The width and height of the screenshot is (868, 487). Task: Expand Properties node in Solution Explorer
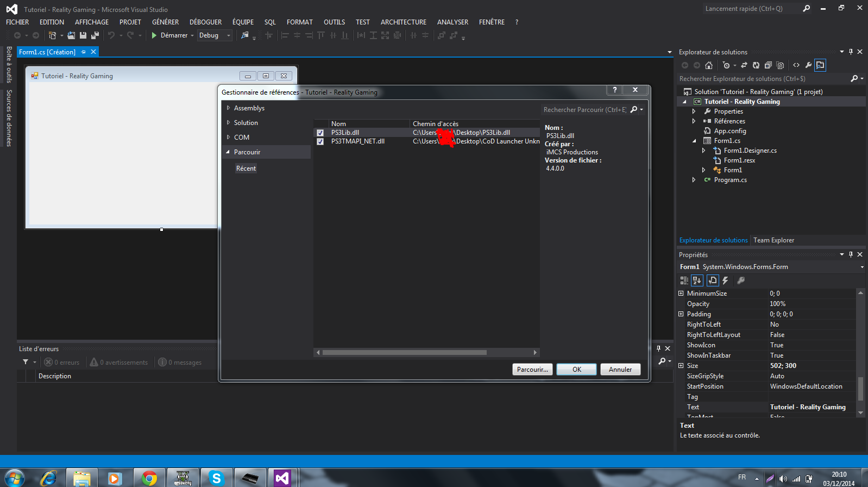point(694,111)
